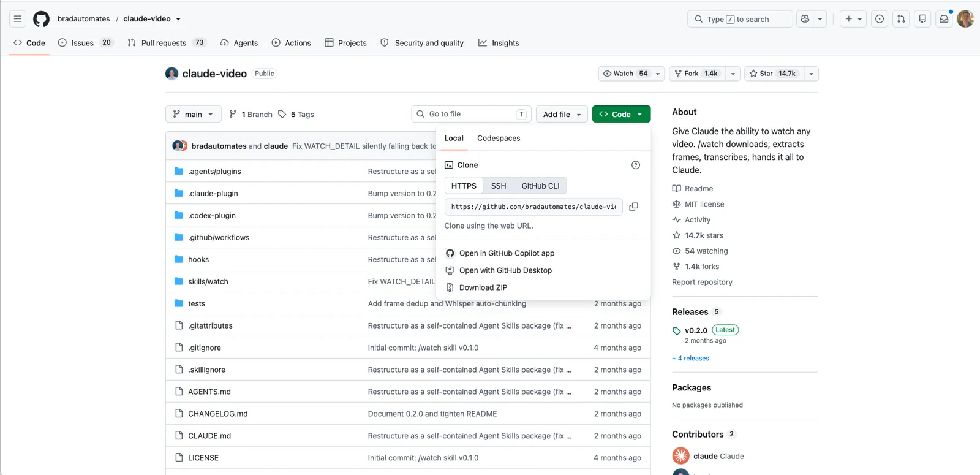Open the CHANGELOG.md file

[x=218, y=414]
